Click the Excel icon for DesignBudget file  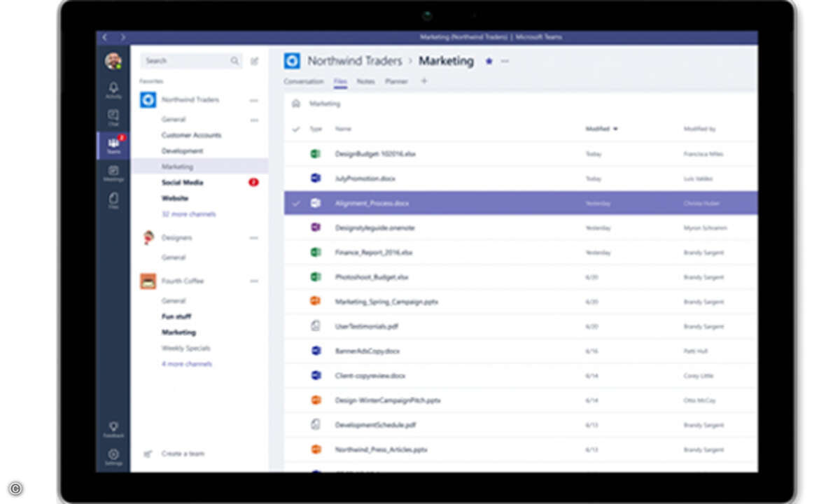tap(316, 153)
